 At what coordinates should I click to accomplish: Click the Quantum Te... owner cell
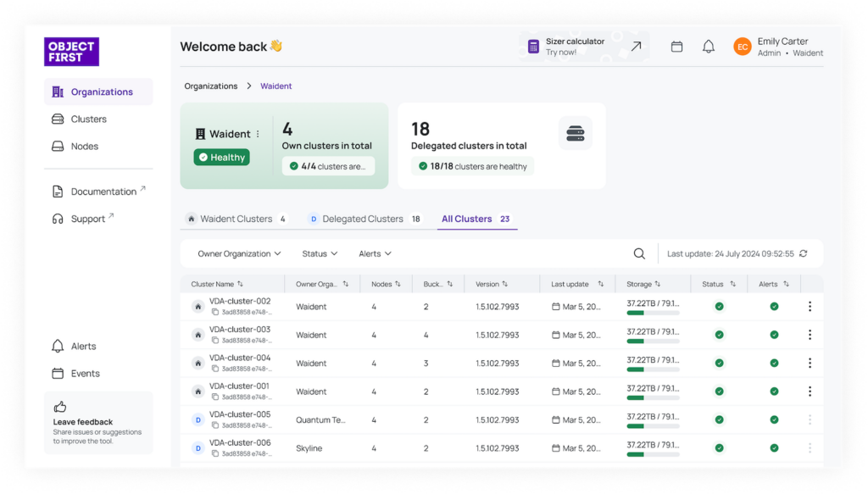point(320,420)
